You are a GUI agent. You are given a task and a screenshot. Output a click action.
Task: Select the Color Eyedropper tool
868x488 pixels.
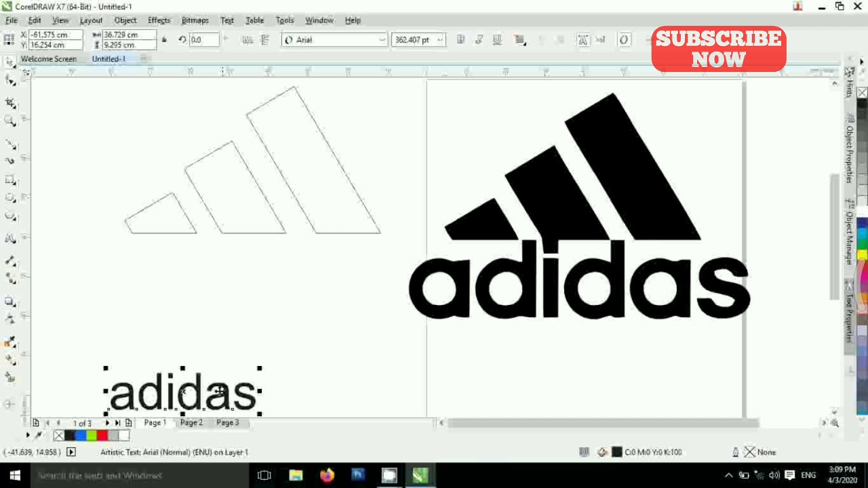coord(10,342)
